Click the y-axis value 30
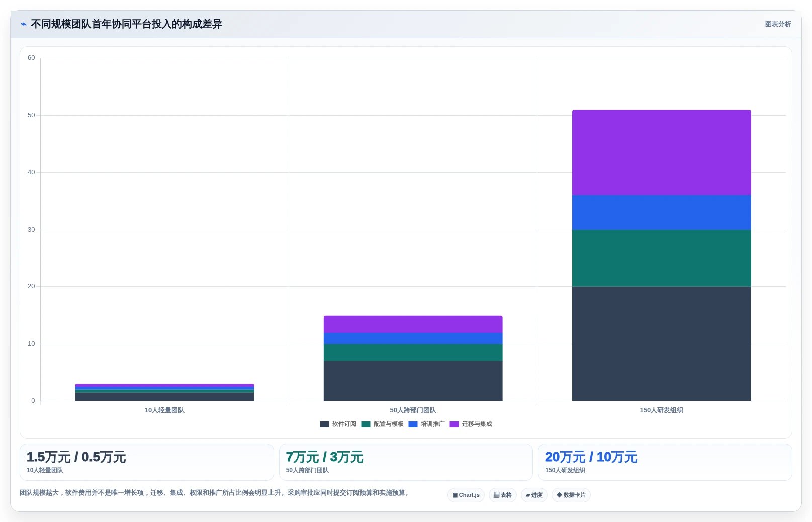Screen dimensions: 812x522 [31, 230]
